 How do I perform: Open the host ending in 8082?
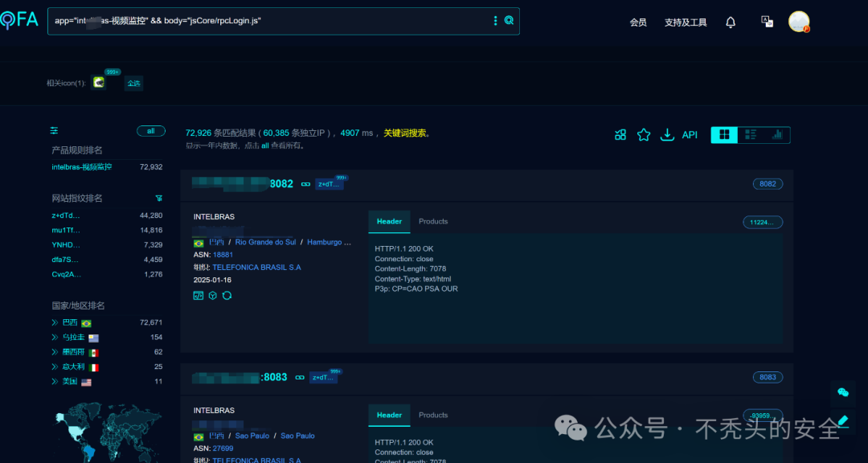click(243, 184)
